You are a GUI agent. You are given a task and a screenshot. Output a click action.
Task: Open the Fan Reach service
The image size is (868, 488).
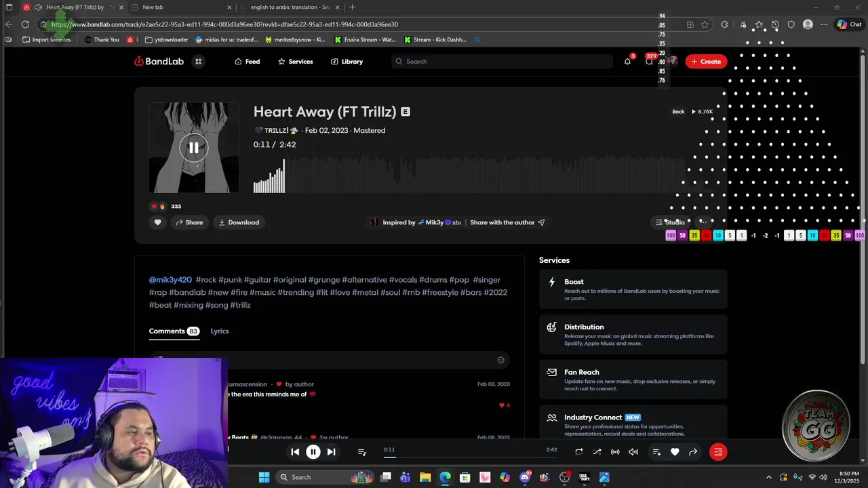[x=633, y=380]
